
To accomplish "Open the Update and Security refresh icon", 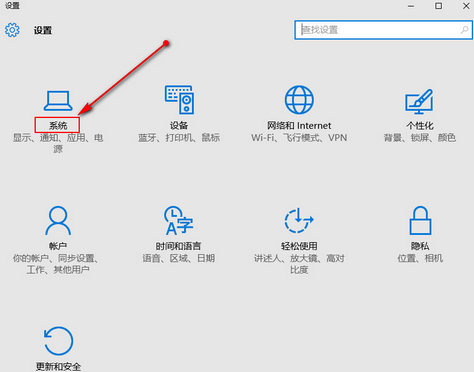I will tap(58, 341).
